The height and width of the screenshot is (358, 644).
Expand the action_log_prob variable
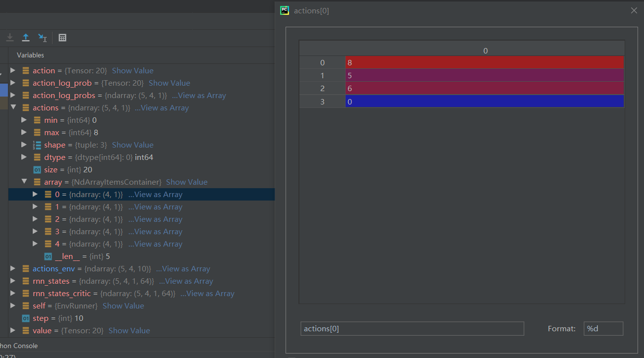tap(13, 83)
